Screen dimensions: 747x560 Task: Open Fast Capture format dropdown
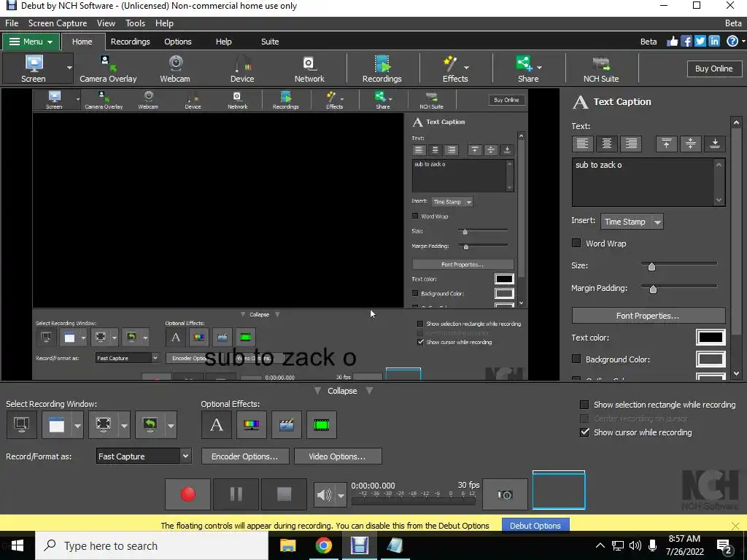pos(144,456)
